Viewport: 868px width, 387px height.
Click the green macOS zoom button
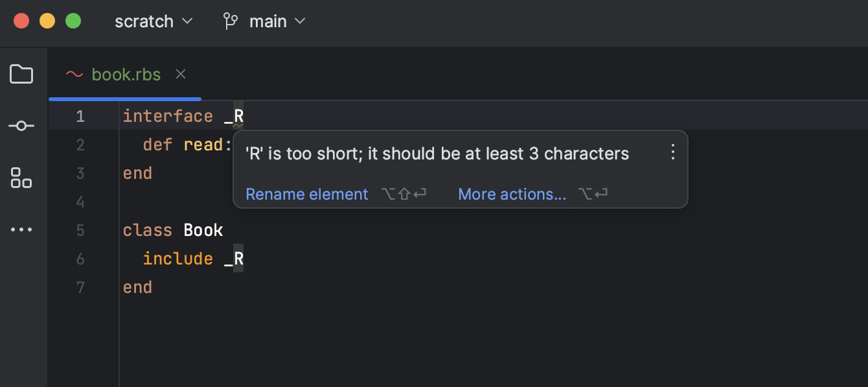[73, 21]
